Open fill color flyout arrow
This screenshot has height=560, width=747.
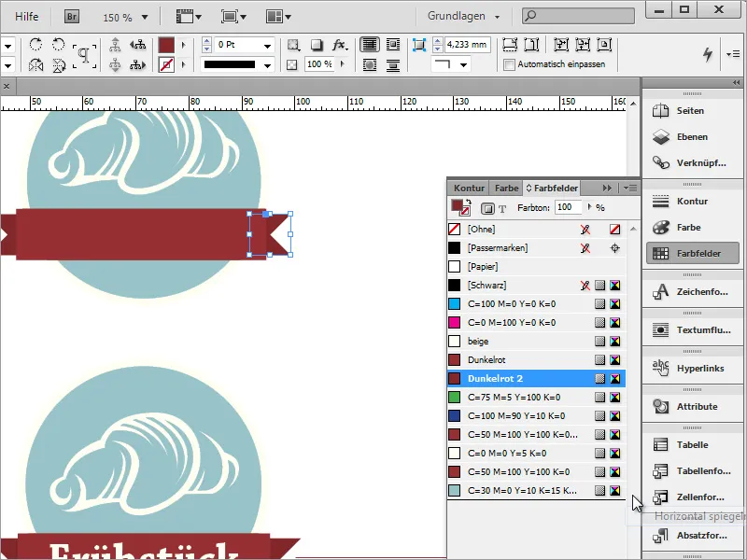coord(183,45)
